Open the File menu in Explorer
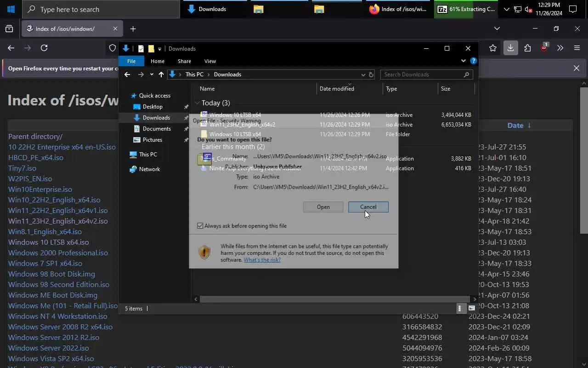This screenshot has width=588, height=368. (x=131, y=61)
